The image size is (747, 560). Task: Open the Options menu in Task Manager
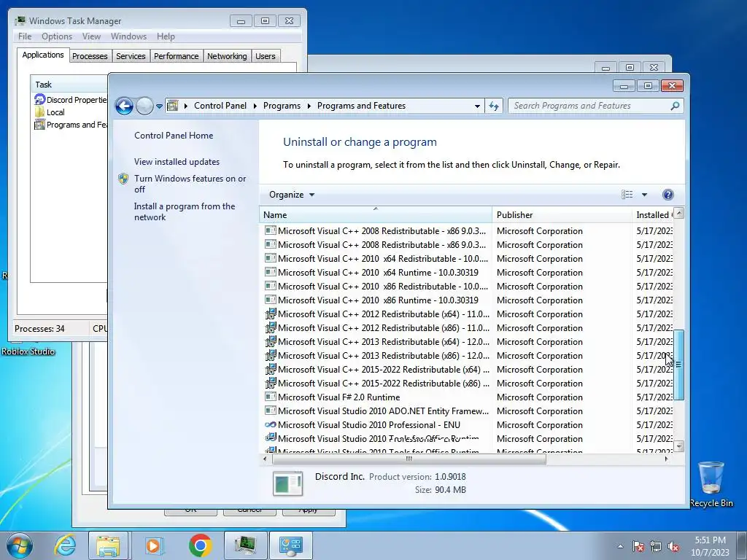click(57, 36)
